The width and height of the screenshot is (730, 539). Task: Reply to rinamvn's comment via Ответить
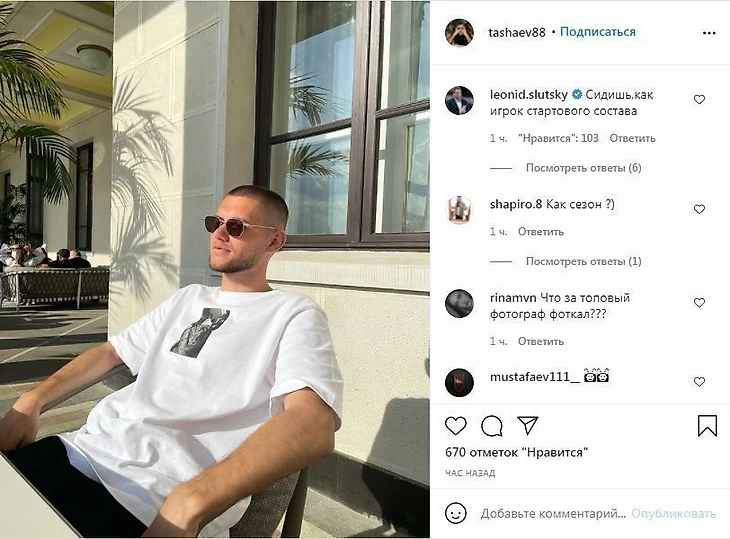[x=541, y=341]
